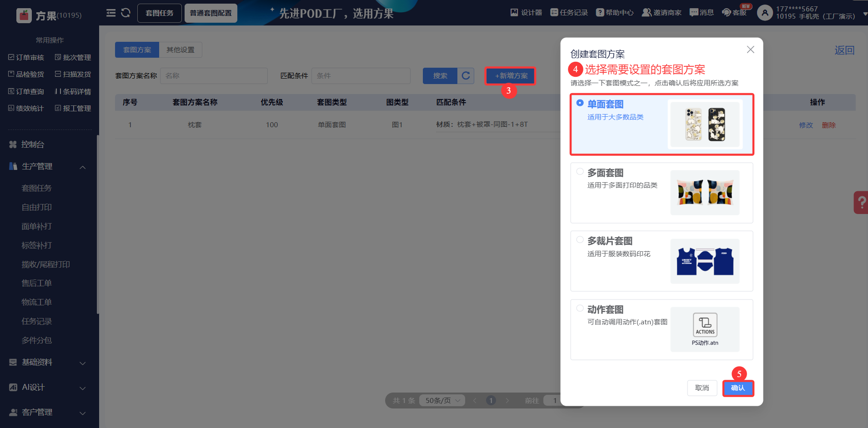Image resolution: width=868 pixels, height=428 pixels.
Task: Open 套图任务 in the sidebar
Action: tap(37, 188)
